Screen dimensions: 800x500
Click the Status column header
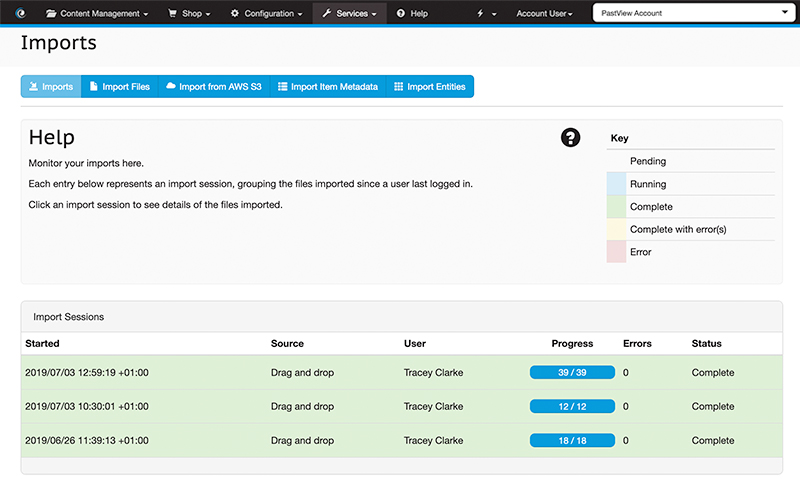click(707, 343)
